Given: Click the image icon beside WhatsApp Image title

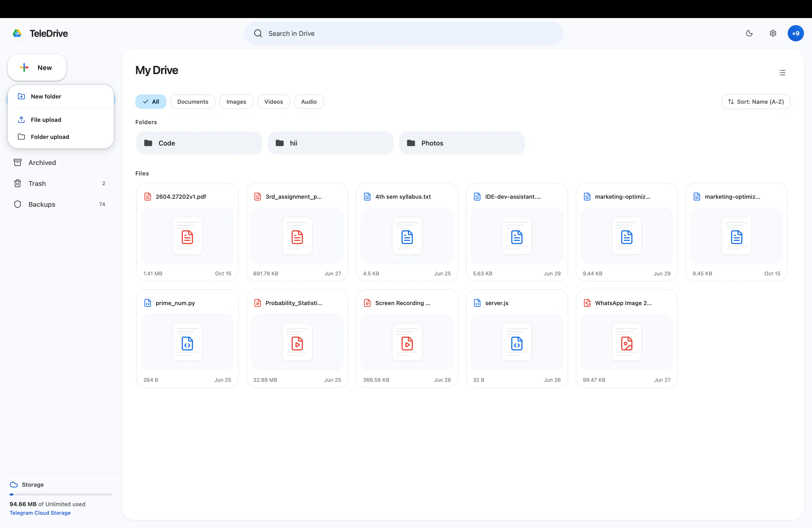Looking at the screenshot, I should (587, 303).
